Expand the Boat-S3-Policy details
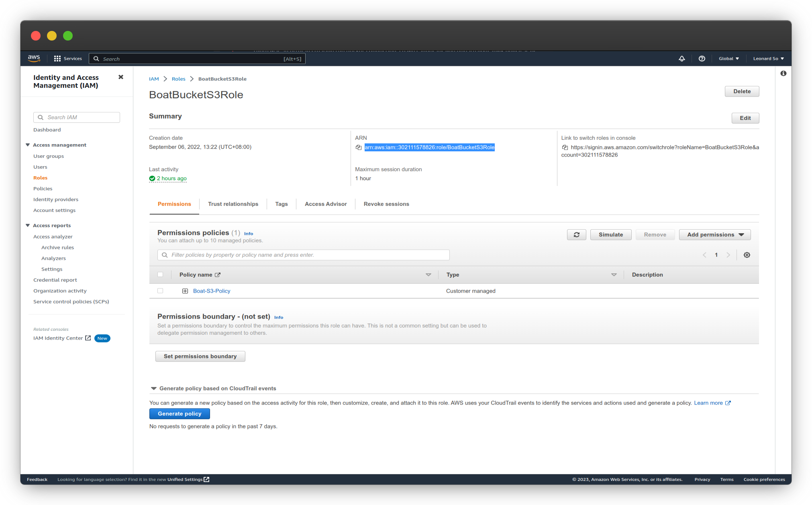The height and width of the screenshot is (505, 812). click(185, 291)
